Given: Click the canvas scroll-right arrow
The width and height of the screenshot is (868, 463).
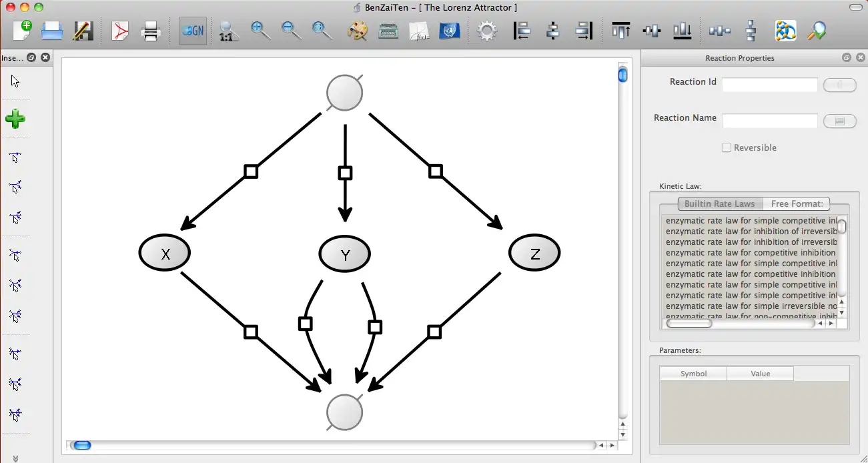Looking at the screenshot, I should click(x=612, y=445).
